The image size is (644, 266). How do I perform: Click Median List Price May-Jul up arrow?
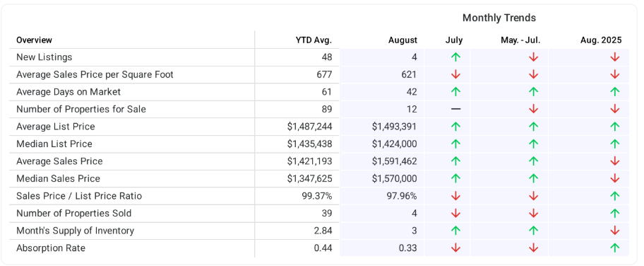click(x=533, y=144)
